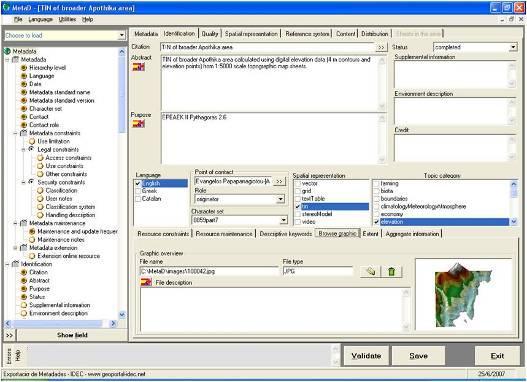Click the Security constraints node icon
This screenshot has height=382, width=527.
point(32,182)
